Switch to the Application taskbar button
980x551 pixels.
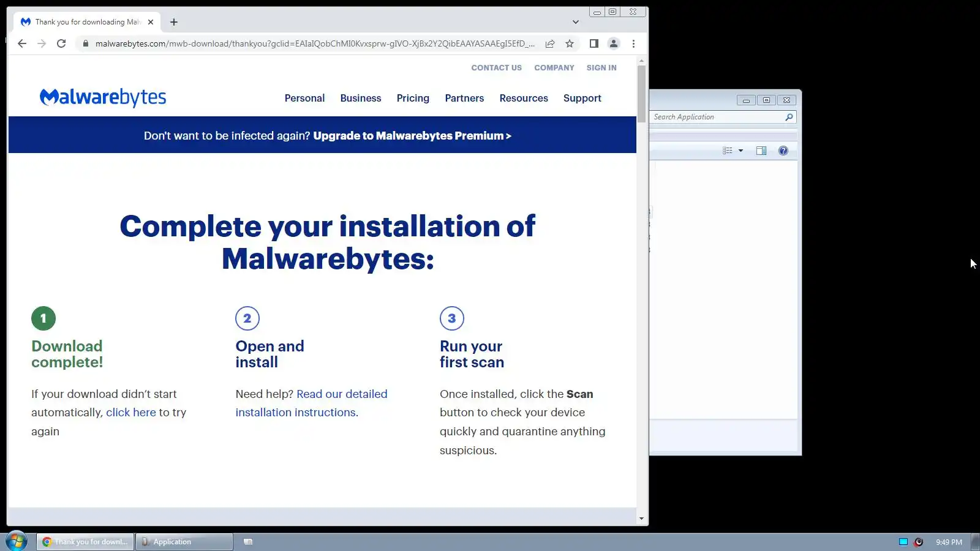[x=184, y=542]
